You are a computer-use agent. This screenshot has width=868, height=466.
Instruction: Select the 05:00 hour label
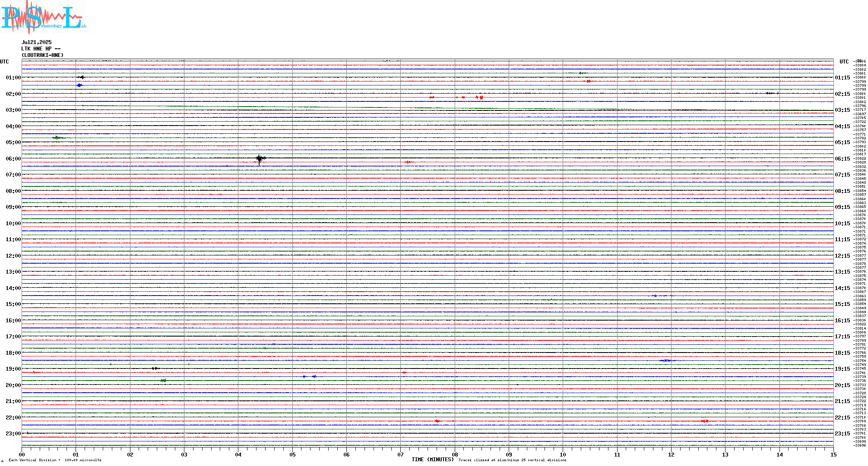click(13, 142)
